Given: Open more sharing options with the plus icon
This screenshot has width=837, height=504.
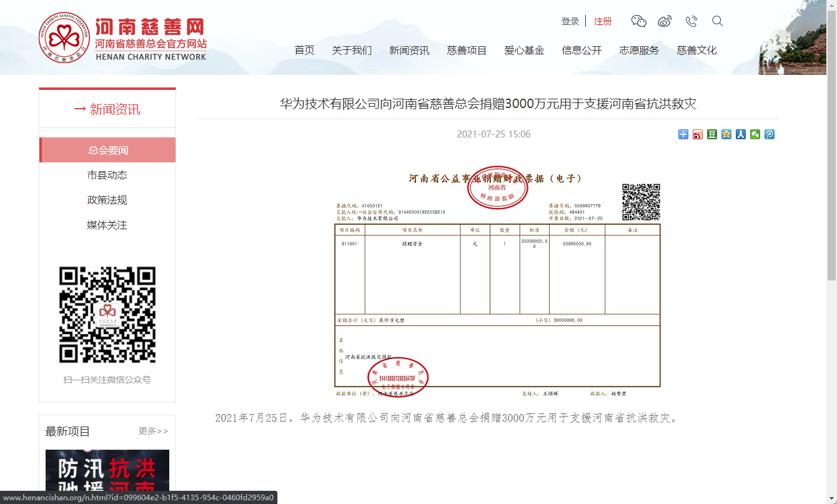Looking at the screenshot, I should pyautogui.click(x=683, y=134).
